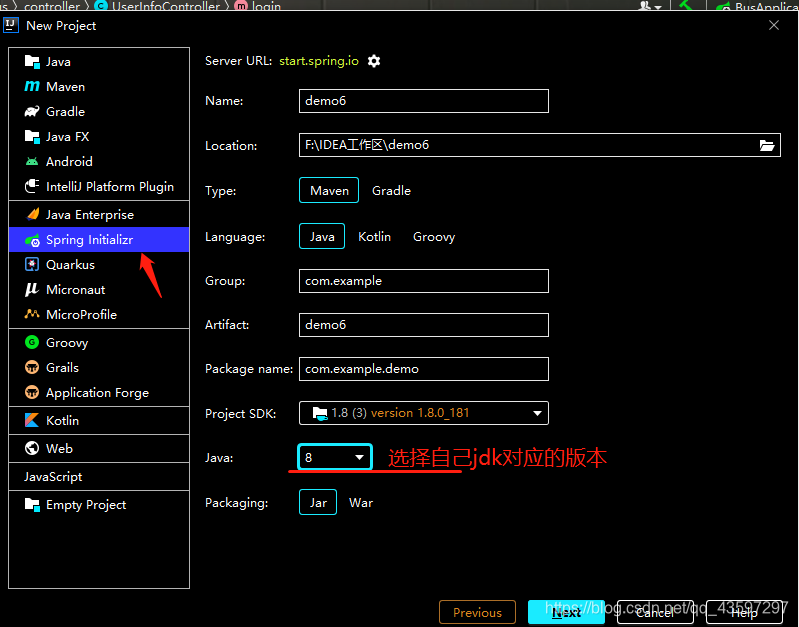Select Quarkus project type

[x=99, y=264]
